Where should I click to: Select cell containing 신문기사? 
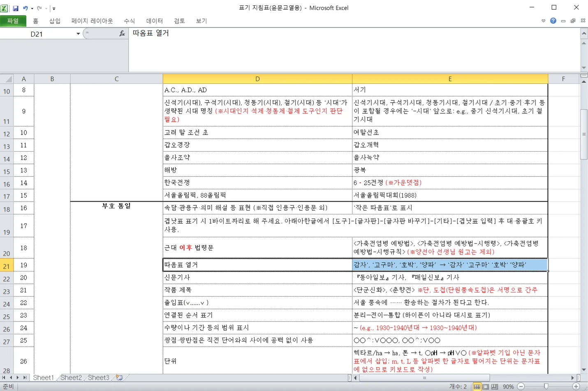tap(257, 278)
